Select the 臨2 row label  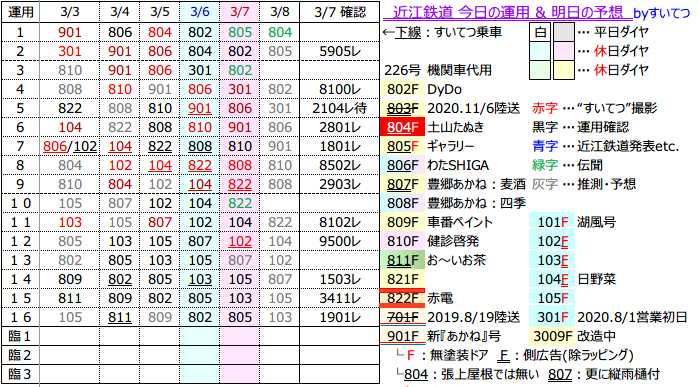coord(21,355)
